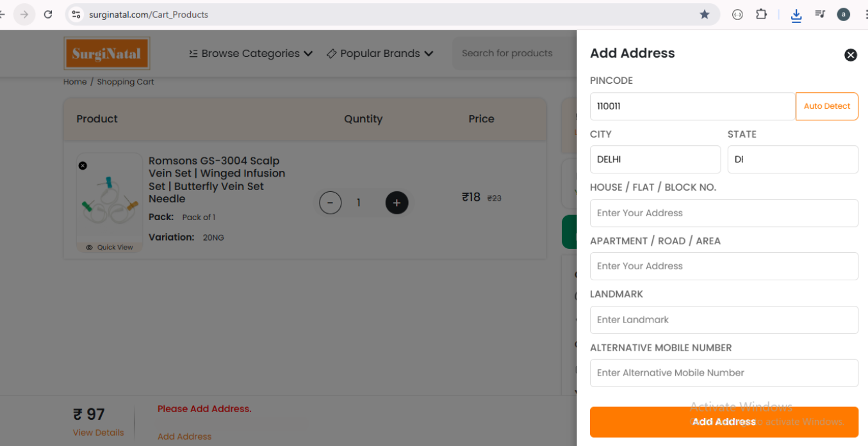Viewport: 868px width, 446px height.
Task: Increase product quantity with plus button
Action: [x=397, y=203]
